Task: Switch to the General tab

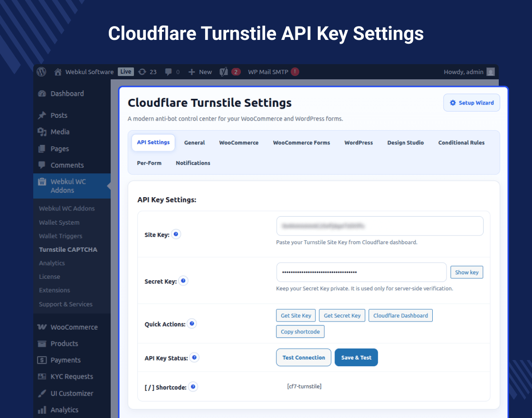Action: [194, 143]
